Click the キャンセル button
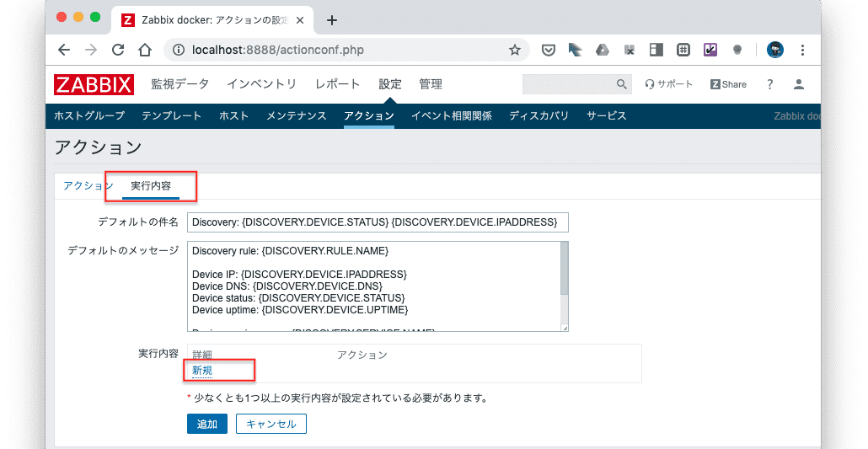The height and width of the screenshot is (449, 868). (x=271, y=424)
